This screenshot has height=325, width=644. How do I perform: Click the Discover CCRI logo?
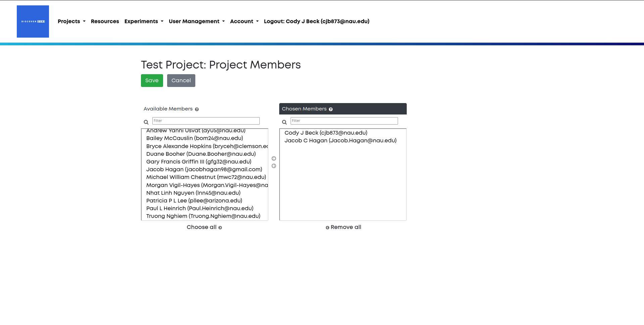click(x=33, y=21)
